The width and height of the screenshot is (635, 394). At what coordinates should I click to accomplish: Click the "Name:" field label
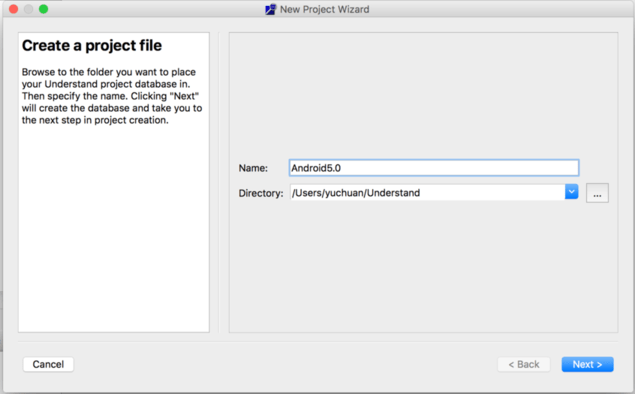point(253,168)
